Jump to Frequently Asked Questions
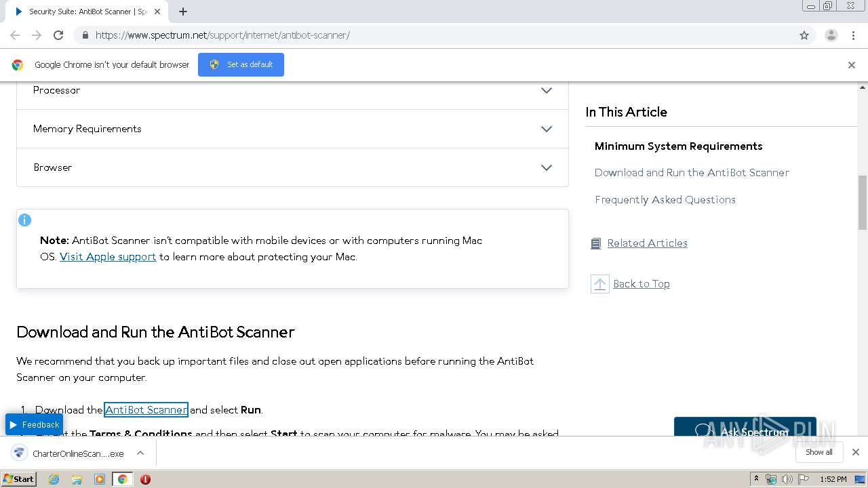Screen dimensions: 868x488 665,200
